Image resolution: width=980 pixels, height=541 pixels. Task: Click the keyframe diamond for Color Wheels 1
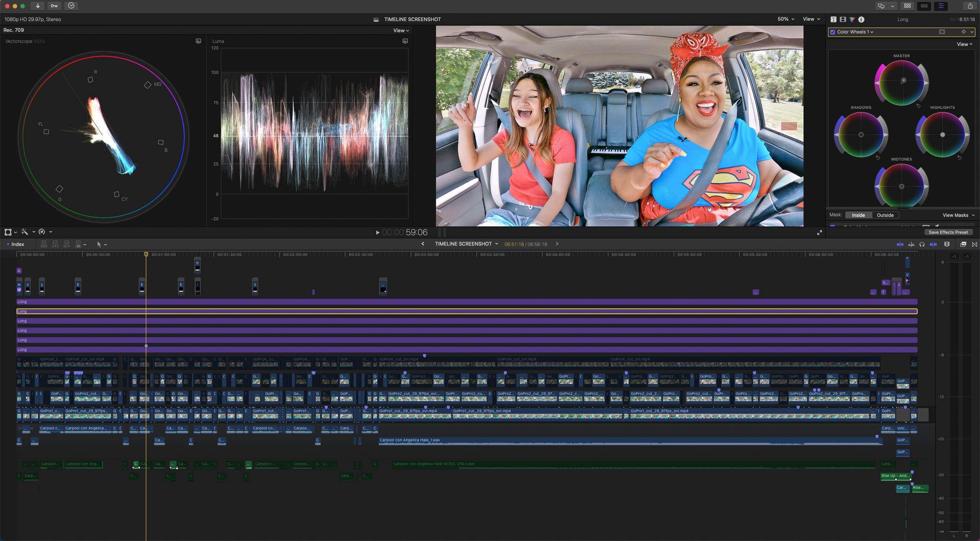coord(964,32)
